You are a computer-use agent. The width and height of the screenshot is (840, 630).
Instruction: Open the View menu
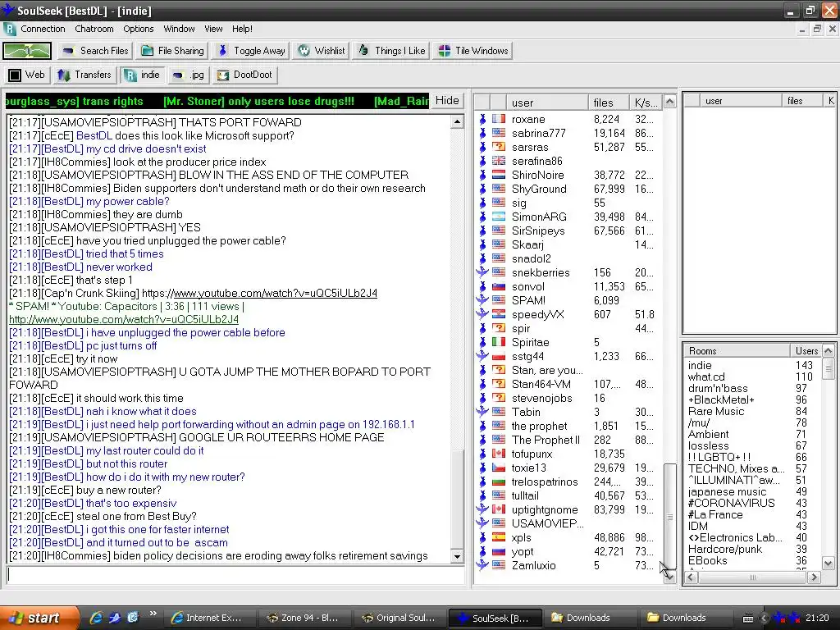pos(213,29)
